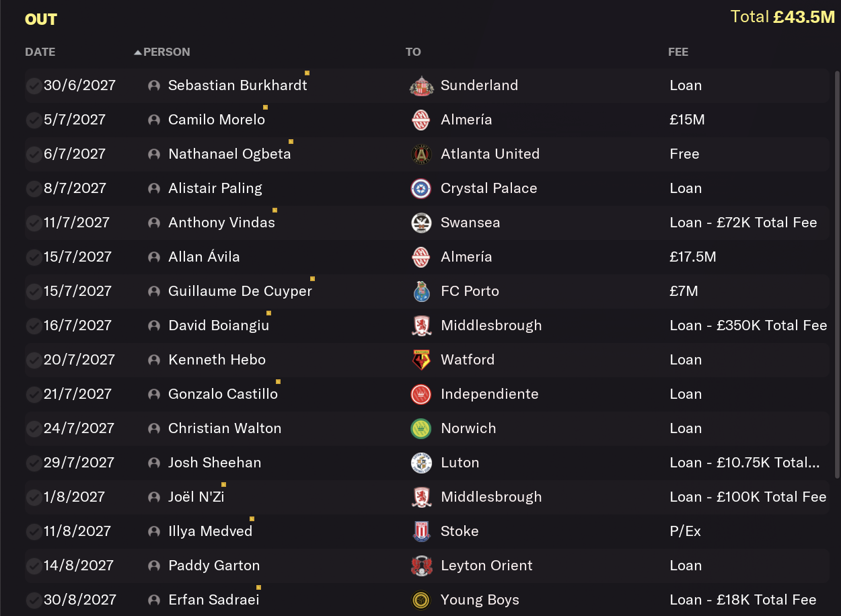Click the Crystal Palace club badge
841x616 pixels.
[x=421, y=188]
